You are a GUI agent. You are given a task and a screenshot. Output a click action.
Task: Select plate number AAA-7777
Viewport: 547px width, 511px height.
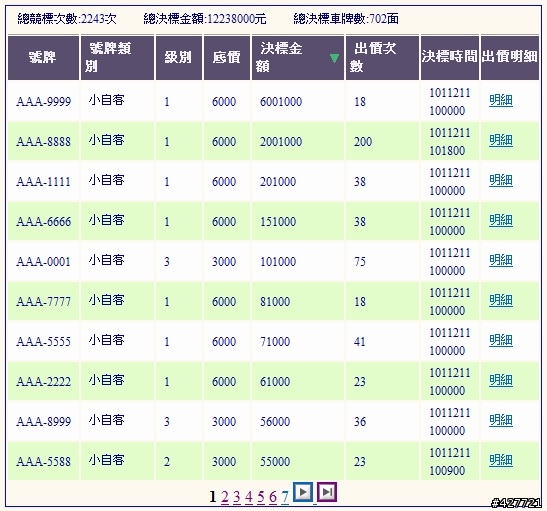(43, 302)
